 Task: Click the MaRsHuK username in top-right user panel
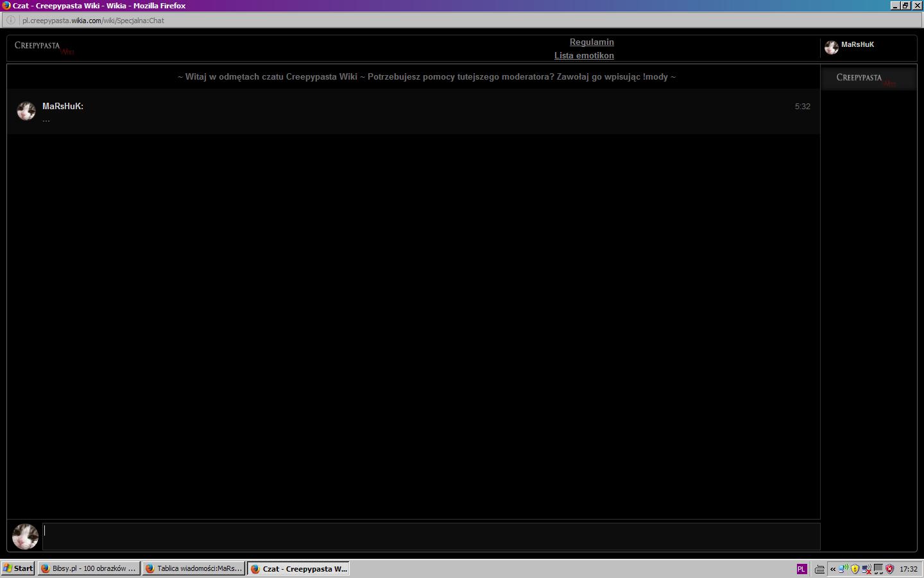[x=857, y=45]
